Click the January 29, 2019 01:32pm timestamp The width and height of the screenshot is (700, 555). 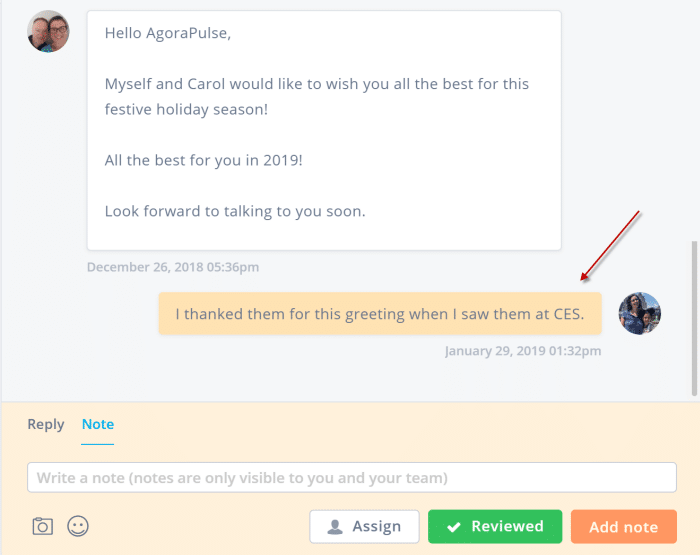click(x=523, y=351)
